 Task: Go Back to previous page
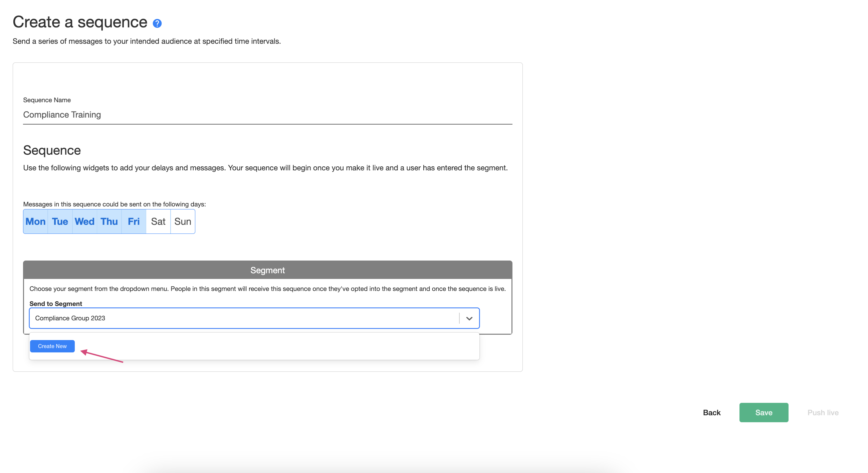[x=712, y=412]
